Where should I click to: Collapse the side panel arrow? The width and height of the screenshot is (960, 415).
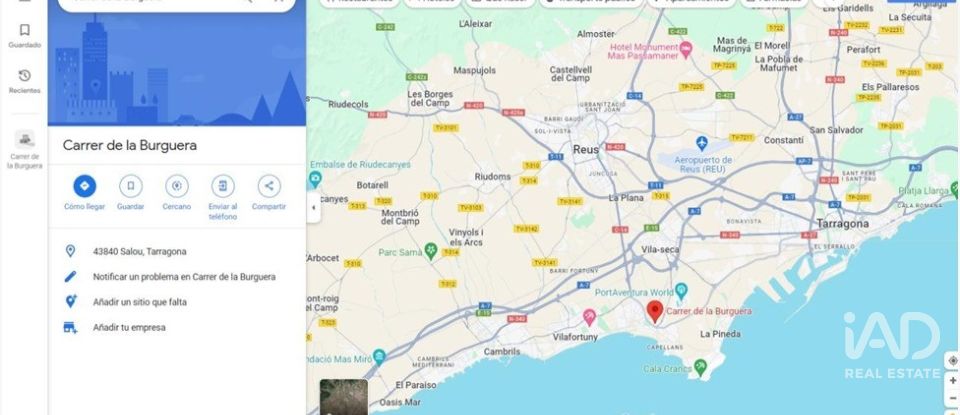point(313,208)
